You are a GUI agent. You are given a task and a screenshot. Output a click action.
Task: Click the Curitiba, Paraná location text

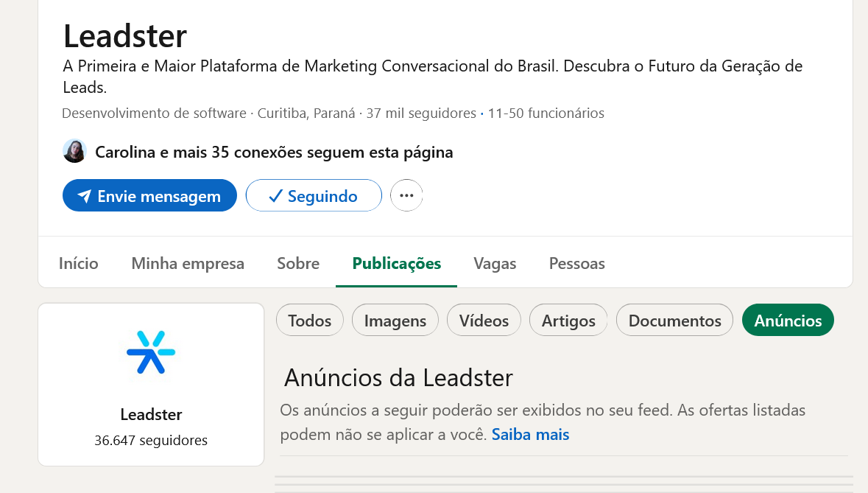pos(306,113)
